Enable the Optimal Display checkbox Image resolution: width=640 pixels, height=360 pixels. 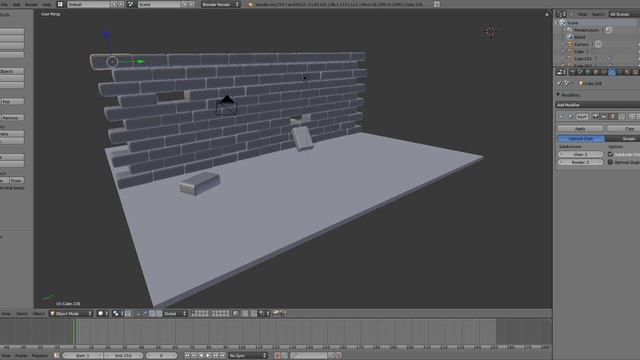coord(611,162)
